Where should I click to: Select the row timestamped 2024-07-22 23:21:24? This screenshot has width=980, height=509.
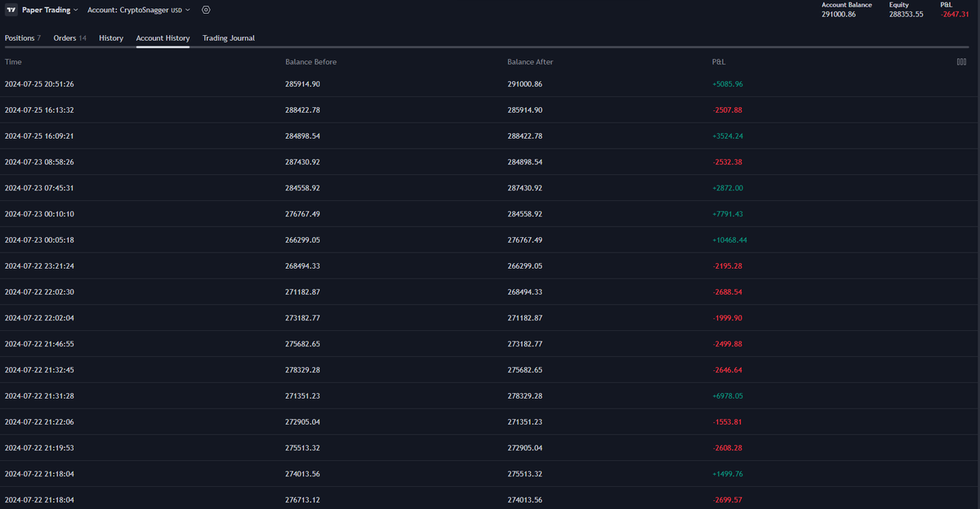click(490, 266)
